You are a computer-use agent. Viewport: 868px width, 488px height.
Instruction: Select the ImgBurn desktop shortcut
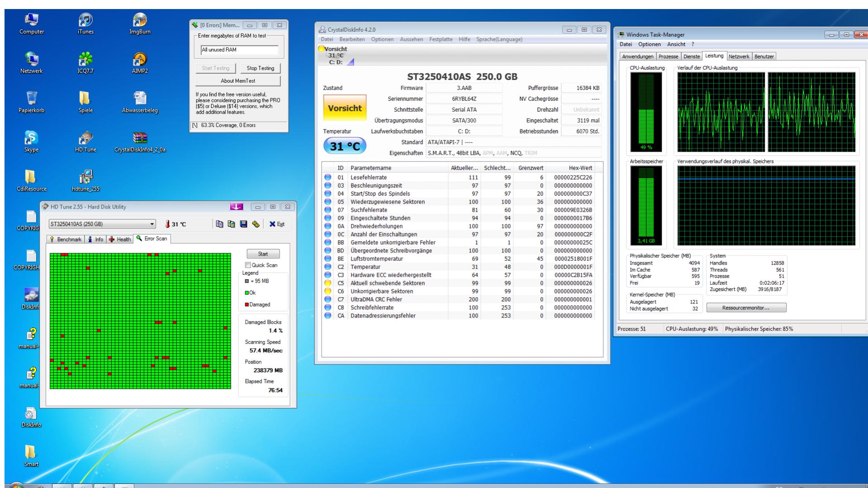click(x=140, y=24)
